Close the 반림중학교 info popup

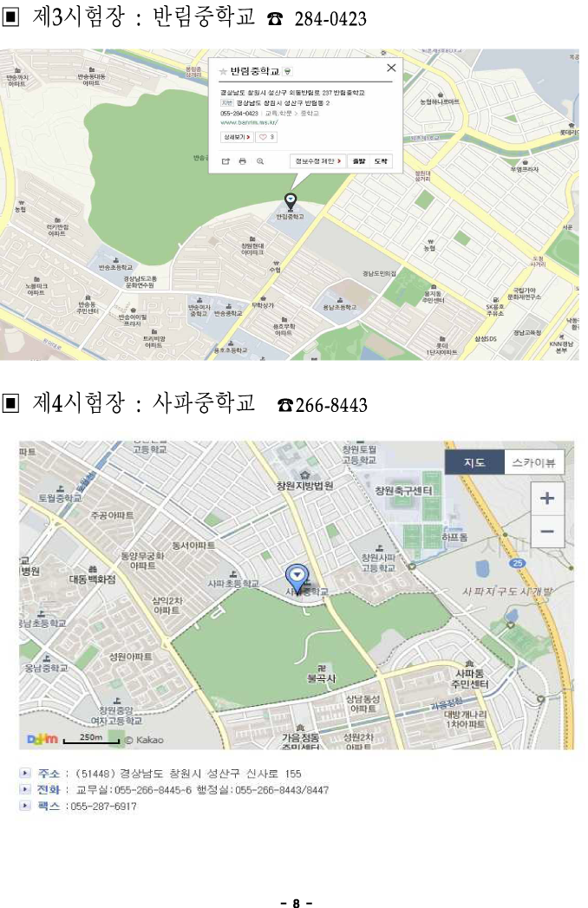391,68
